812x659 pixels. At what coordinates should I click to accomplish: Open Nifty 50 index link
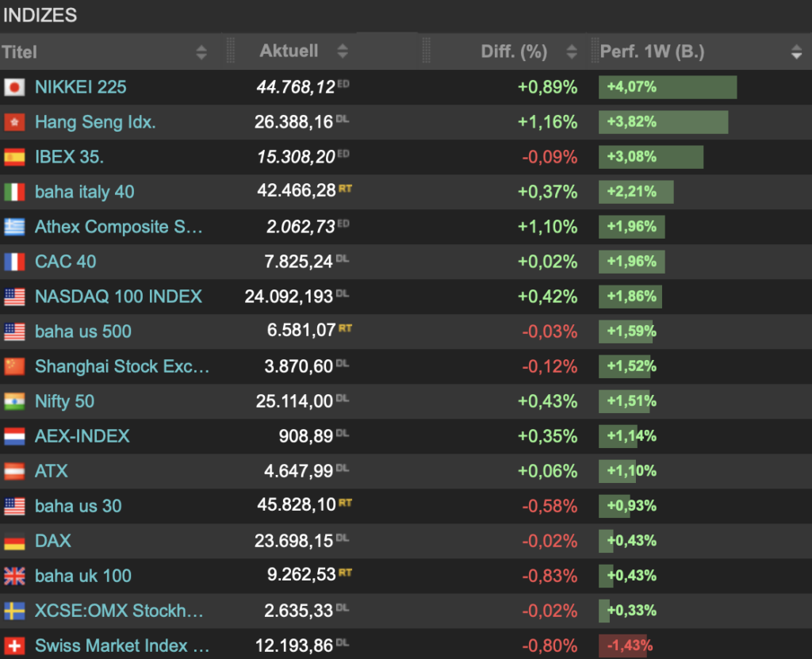[x=64, y=401]
